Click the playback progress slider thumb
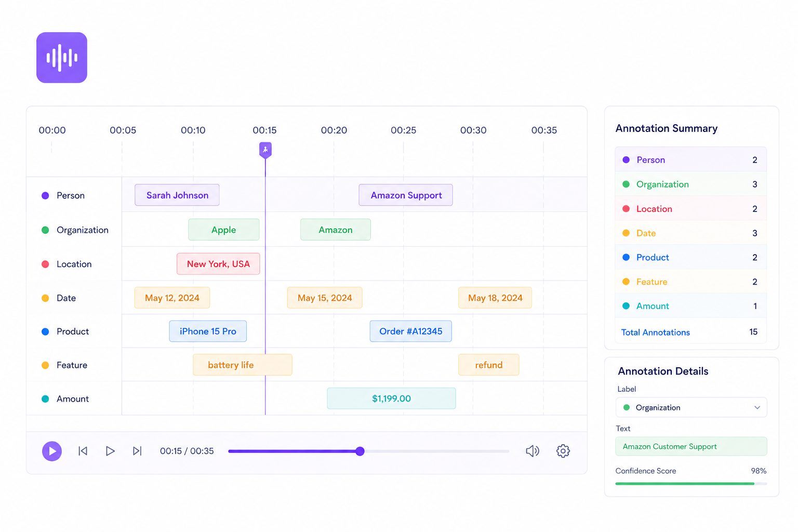798x532 pixels. [x=360, y=451]
